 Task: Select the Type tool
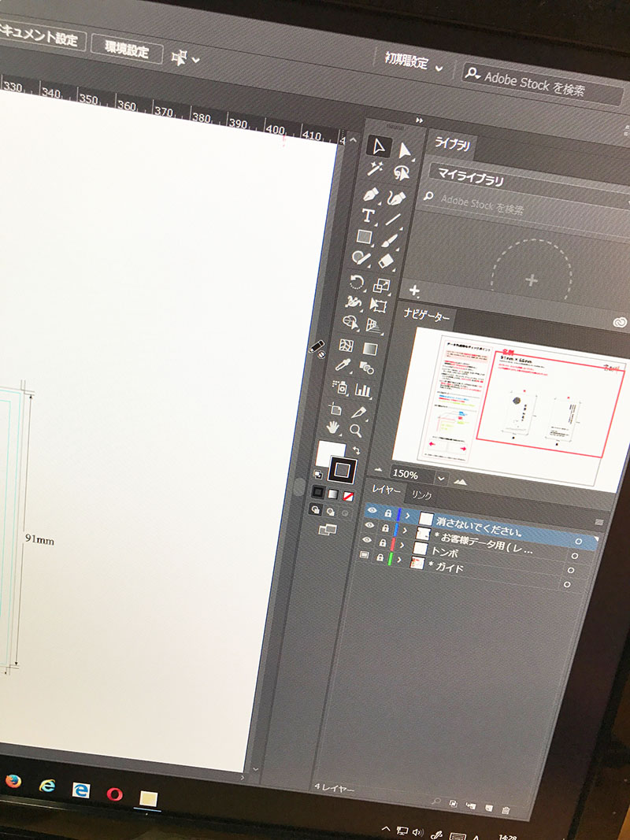(367, 216)
